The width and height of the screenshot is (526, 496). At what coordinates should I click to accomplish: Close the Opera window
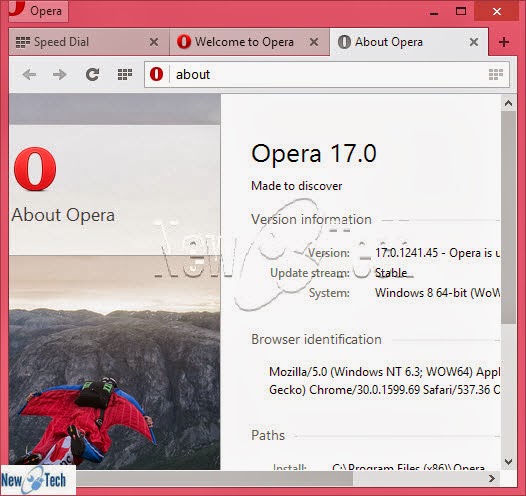(497, 11)
